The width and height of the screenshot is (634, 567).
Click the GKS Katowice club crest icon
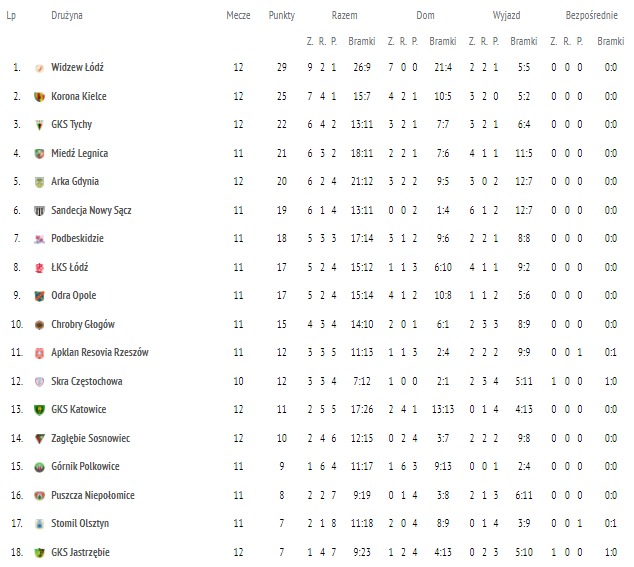[x=39, y=410]
